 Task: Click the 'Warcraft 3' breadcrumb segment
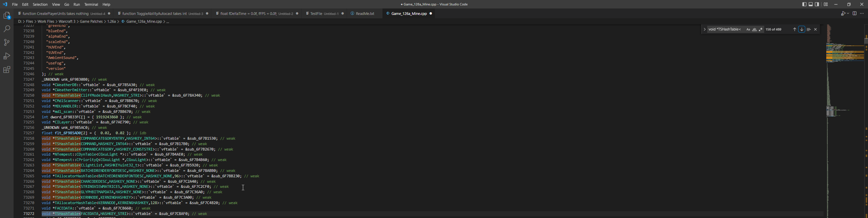pyautogui.click(x=67, y=21)
